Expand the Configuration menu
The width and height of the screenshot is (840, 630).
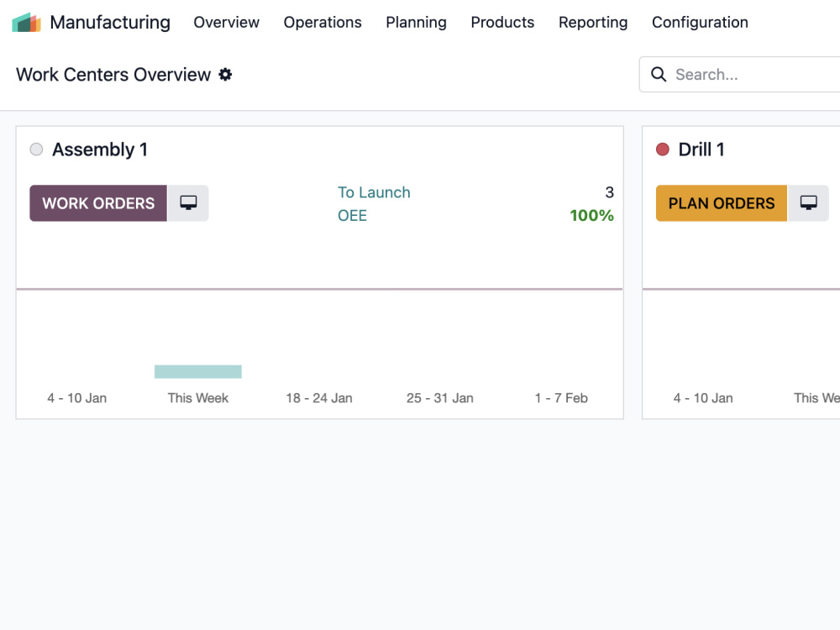700,23
